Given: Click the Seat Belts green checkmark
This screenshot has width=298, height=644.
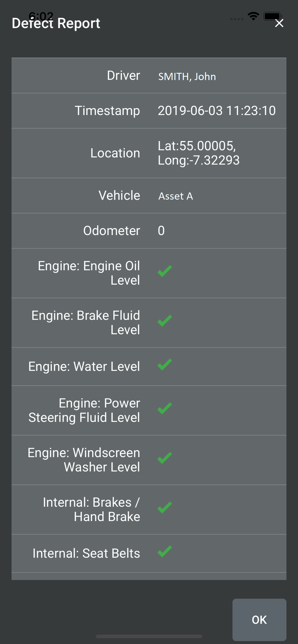Looking at the screenshot, I should [165, 552].
